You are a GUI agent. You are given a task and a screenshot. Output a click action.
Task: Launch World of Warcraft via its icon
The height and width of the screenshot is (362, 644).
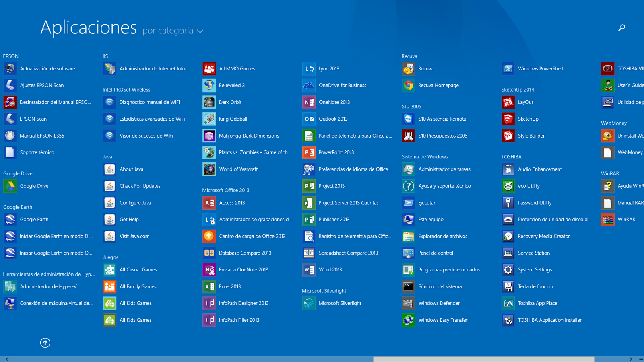point(209,169)
